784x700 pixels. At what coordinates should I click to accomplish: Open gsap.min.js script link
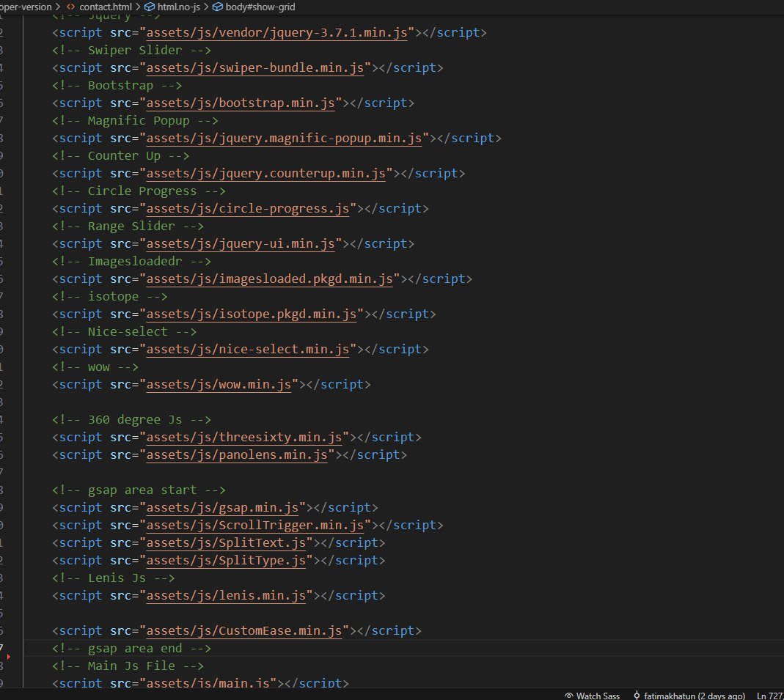point(222,508)
